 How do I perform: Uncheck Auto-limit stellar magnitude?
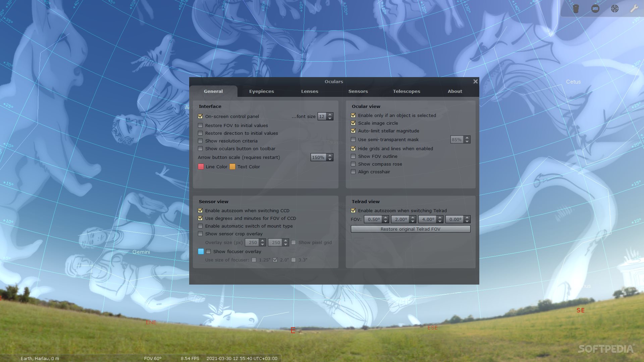coord(353,131)
